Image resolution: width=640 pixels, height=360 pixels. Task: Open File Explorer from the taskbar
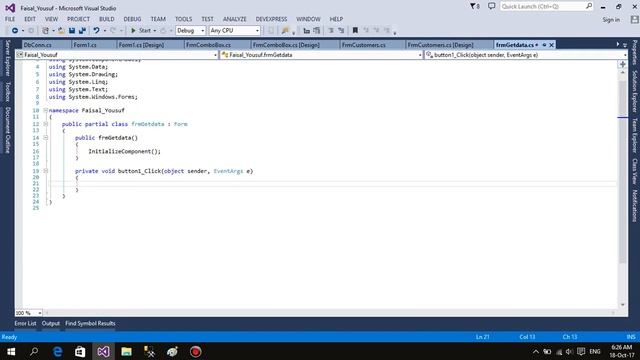(x=127, y=351)
